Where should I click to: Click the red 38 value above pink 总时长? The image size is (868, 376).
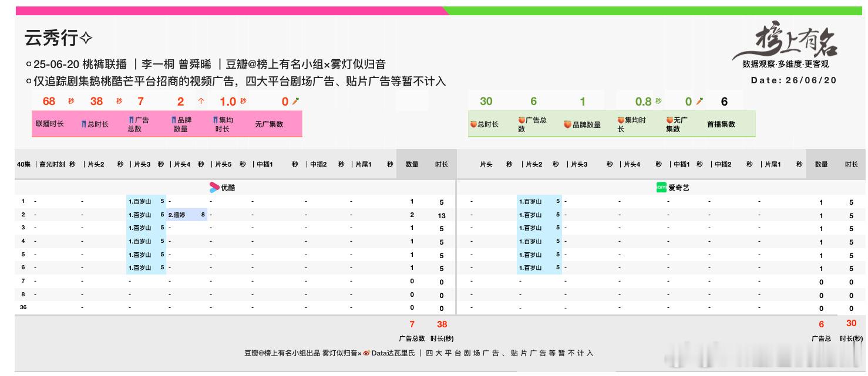(96, 101)
